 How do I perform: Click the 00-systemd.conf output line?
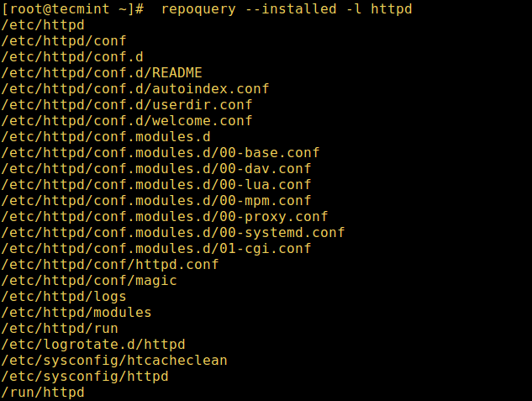tap(173, 233)
